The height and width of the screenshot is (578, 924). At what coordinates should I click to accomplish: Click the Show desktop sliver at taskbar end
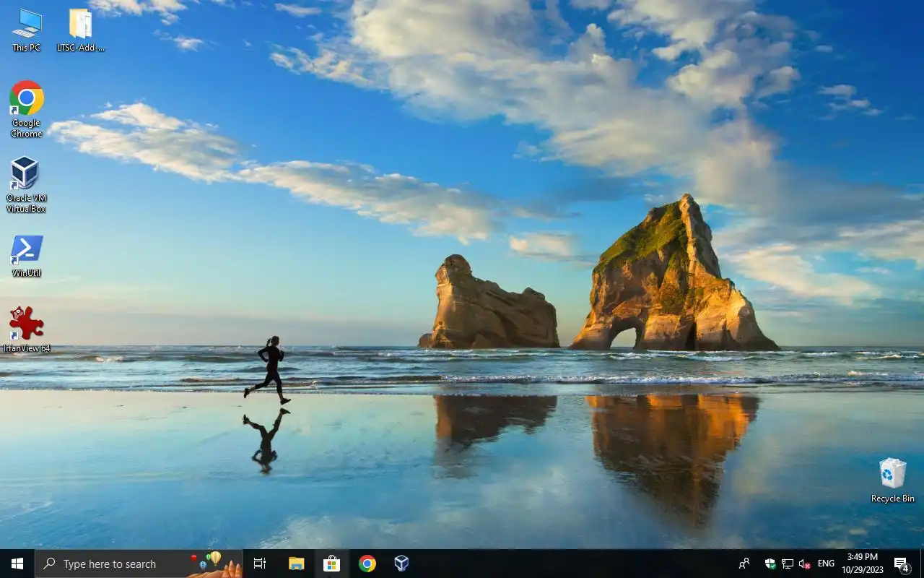[x=922, y=564]
